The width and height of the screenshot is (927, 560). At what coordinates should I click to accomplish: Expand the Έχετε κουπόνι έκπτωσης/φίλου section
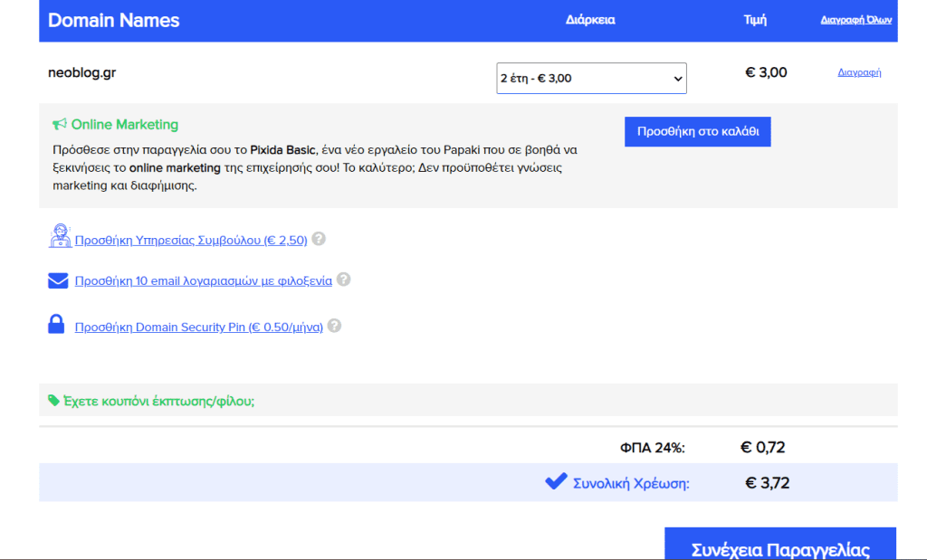click(158, 400)
